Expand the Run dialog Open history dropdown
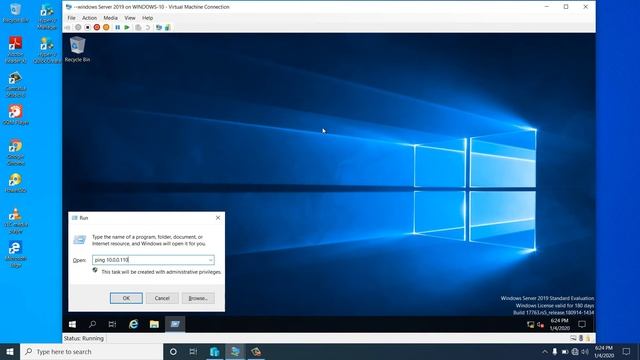 pos(211,260)
